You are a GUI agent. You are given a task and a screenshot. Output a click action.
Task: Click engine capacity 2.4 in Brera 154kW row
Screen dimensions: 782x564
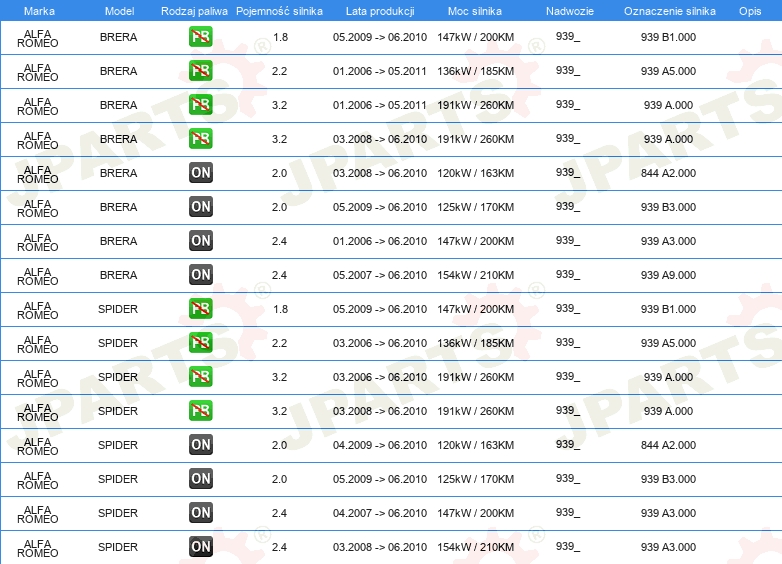pyautogui.click(x=279, y=275)
